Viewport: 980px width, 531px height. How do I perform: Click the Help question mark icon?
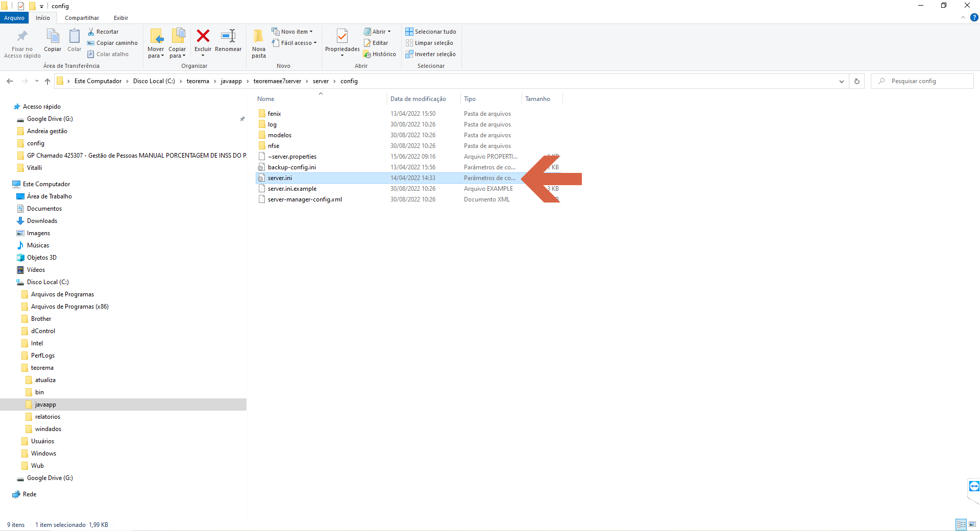click(x=974, y=17)
